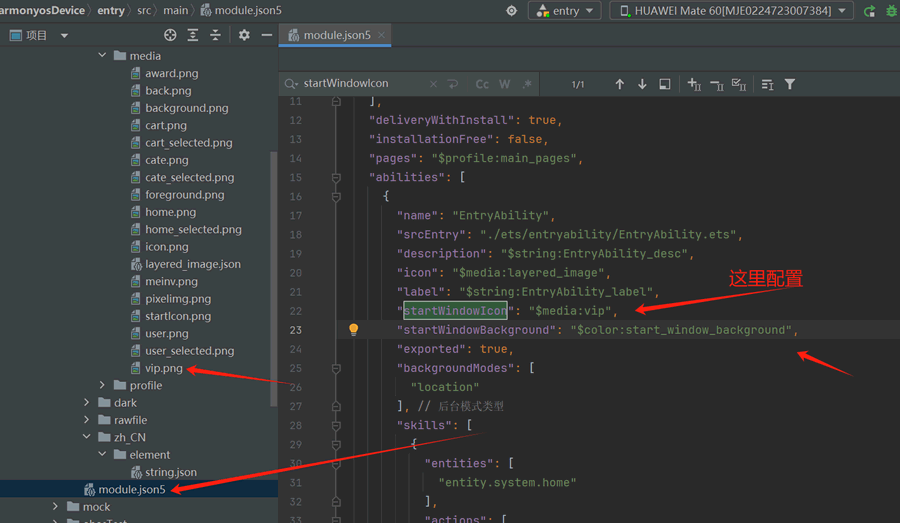Click "$media:vip" value on line 22

(570, 311)
